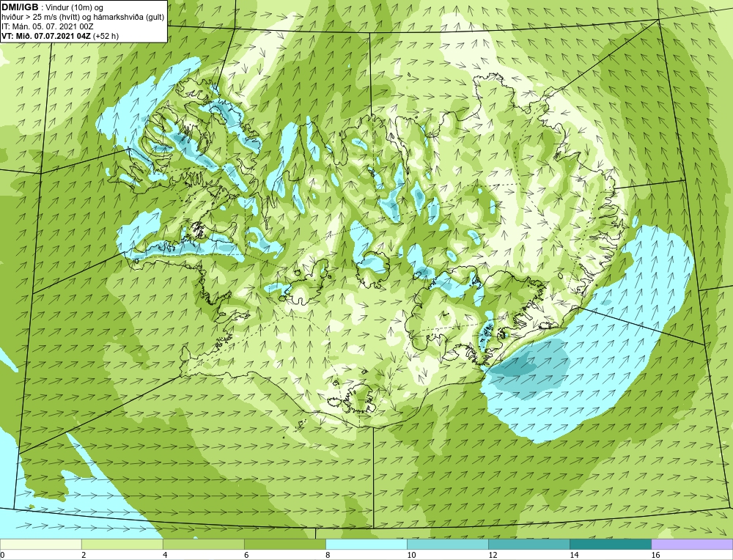733x560 pixels.
Task: Click the legend scale number "4"
Action: point(165,556)
